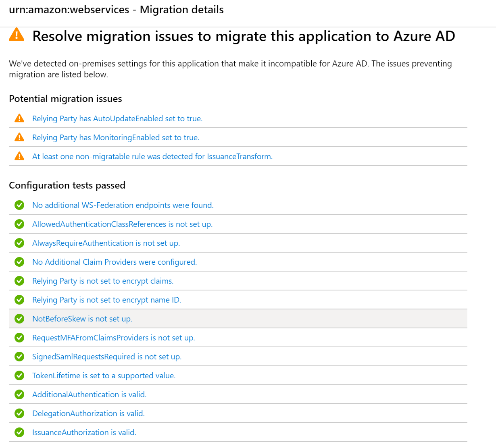496x448 pixels.
Task: Click the green check beside WS-Federation endpoints result
Action: click(x=19, y=205)
